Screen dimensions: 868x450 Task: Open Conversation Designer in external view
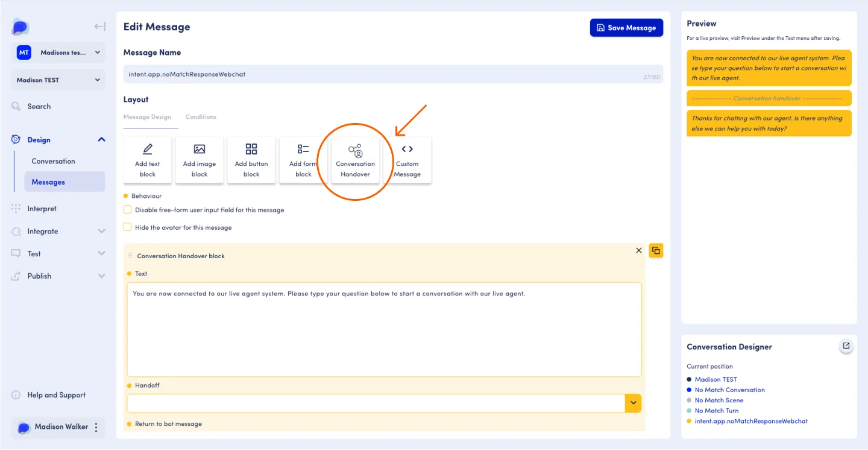point(846,346)
